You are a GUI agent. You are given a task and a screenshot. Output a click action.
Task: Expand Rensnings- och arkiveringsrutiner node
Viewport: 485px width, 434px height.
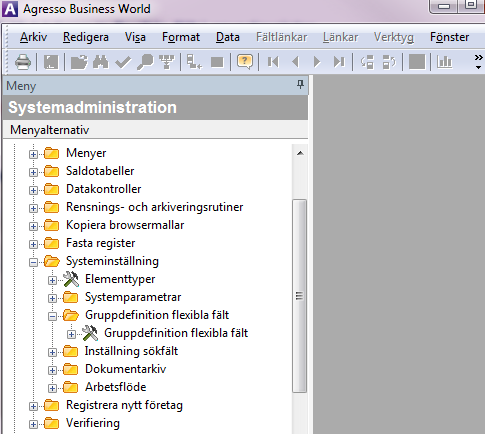coord(33,208)
